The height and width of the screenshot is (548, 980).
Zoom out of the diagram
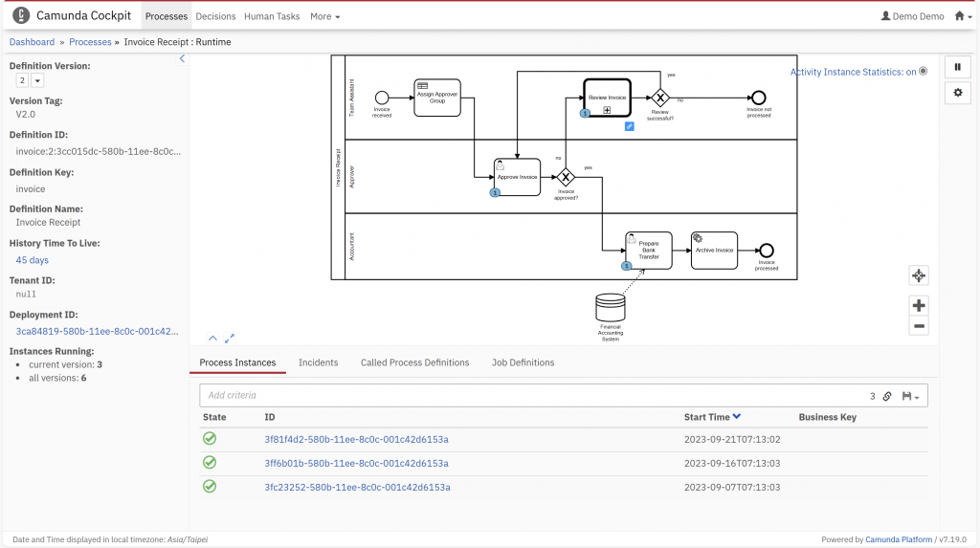[918, 325]
